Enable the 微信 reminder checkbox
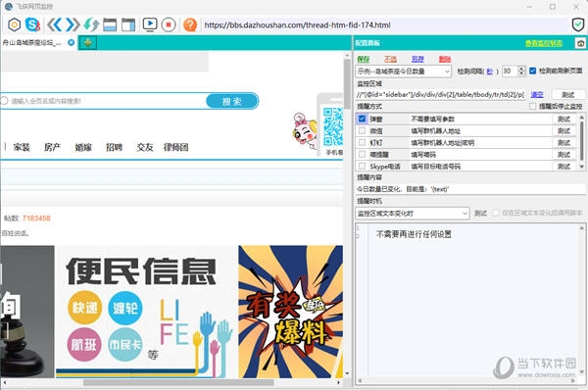Viewport: 588px width, 390px height. click(x=362, y=130)
